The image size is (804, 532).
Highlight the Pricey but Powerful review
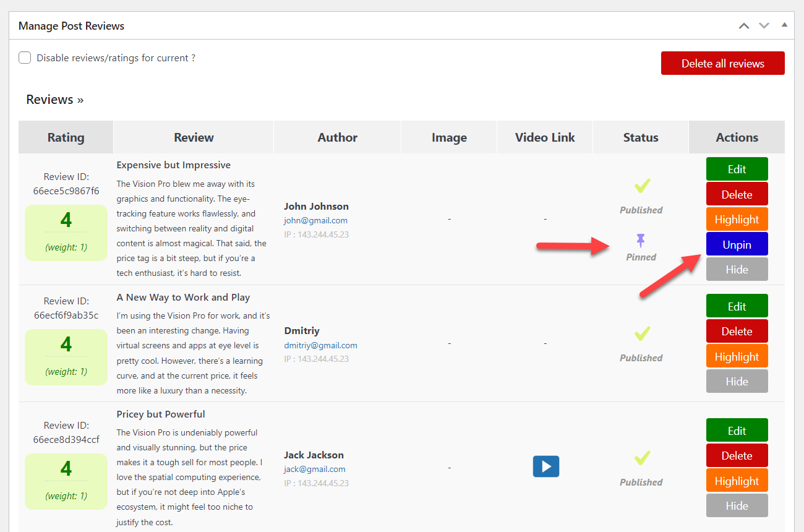click(737, 481)
